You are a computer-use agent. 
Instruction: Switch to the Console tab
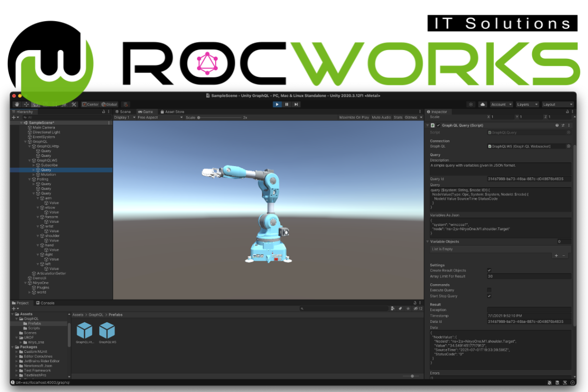(45, 303)
